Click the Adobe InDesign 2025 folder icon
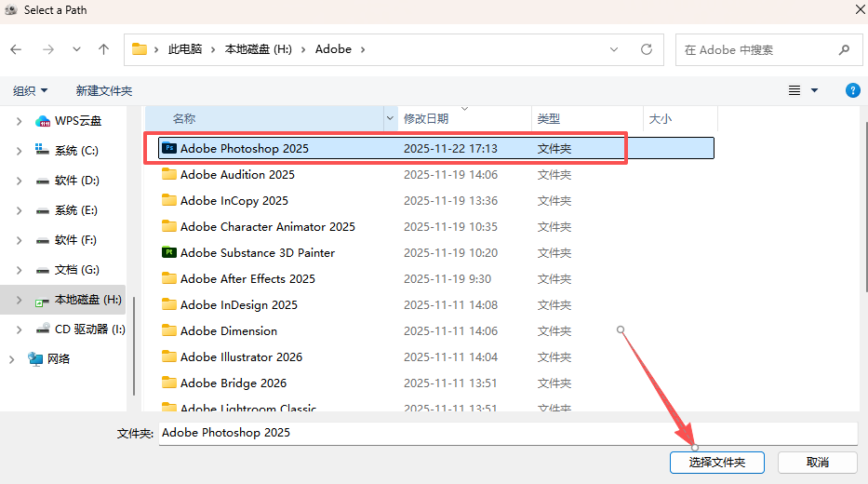868x484 pixels. pos(169,304)
